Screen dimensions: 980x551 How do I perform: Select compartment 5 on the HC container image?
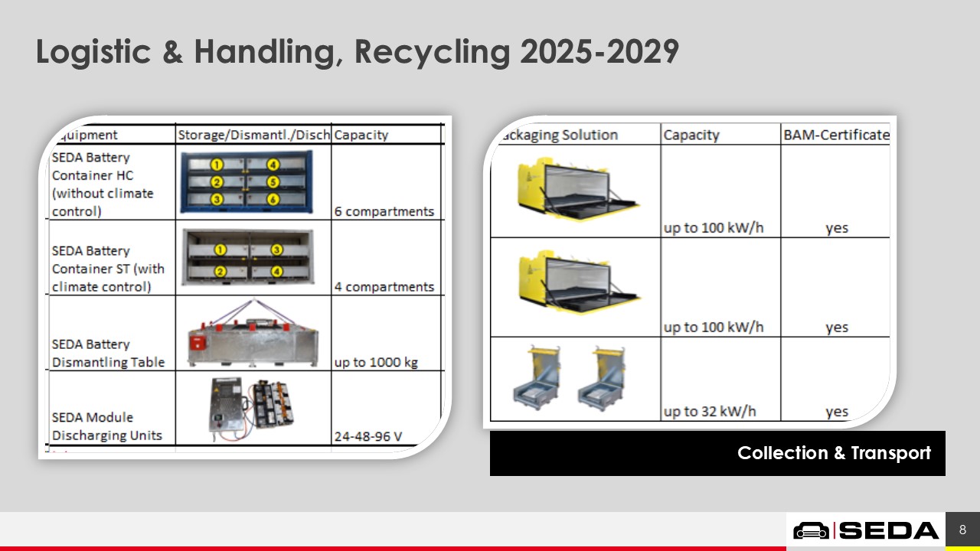click(273, 182)
